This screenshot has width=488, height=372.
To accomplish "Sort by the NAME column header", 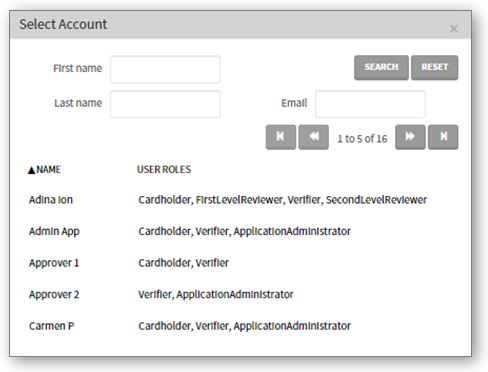I will point(44,170).
